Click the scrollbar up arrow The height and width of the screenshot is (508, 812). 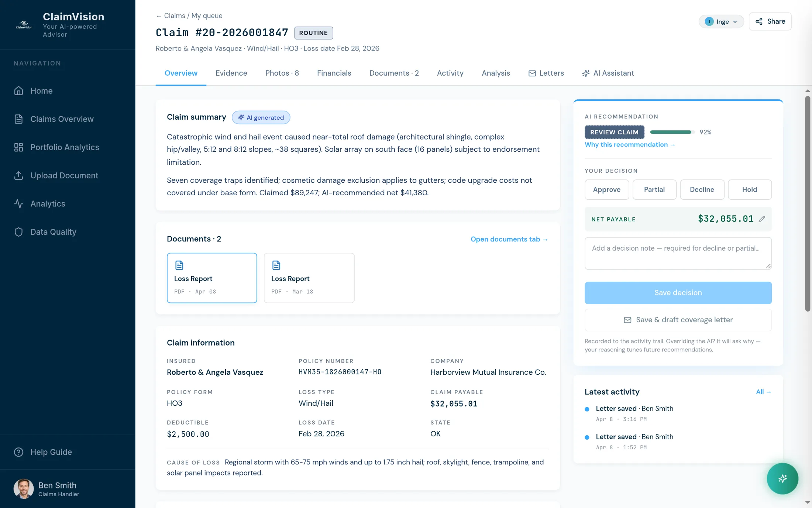(808, 90)
